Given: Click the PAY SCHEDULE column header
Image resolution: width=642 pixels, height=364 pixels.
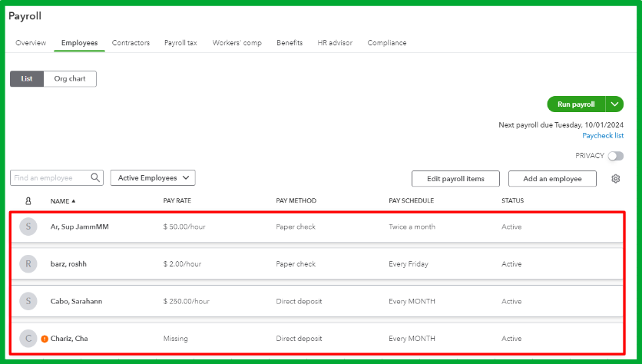Looking at the screenshot, I should pos(411,200).
